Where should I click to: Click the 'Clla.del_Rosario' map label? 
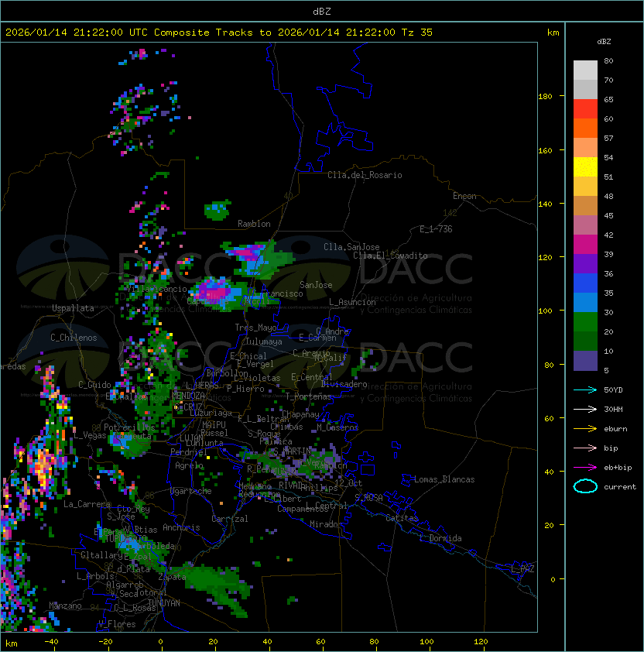(365, 175)
